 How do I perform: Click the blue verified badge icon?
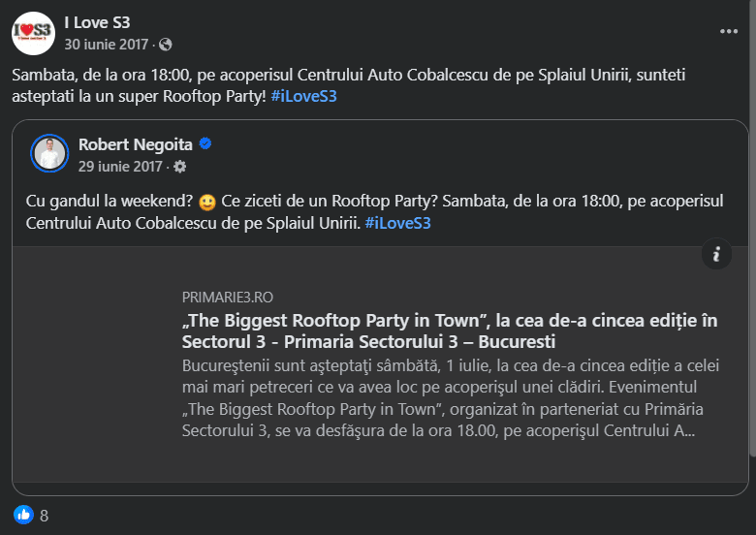(x=205, y=144)
